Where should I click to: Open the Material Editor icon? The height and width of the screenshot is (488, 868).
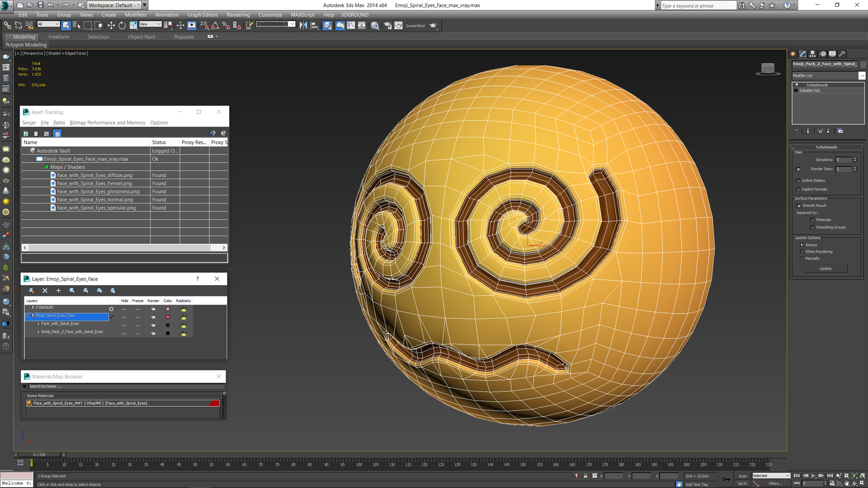tap(375, 26)
